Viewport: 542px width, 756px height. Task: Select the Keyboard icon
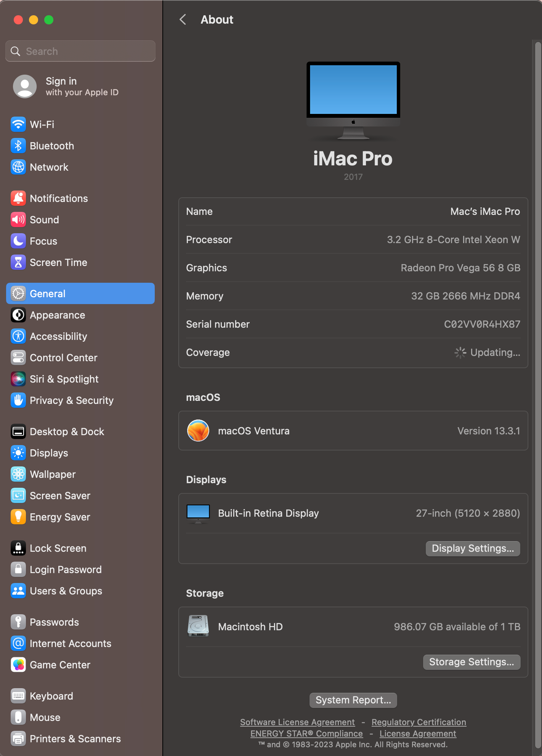(18, 696)
